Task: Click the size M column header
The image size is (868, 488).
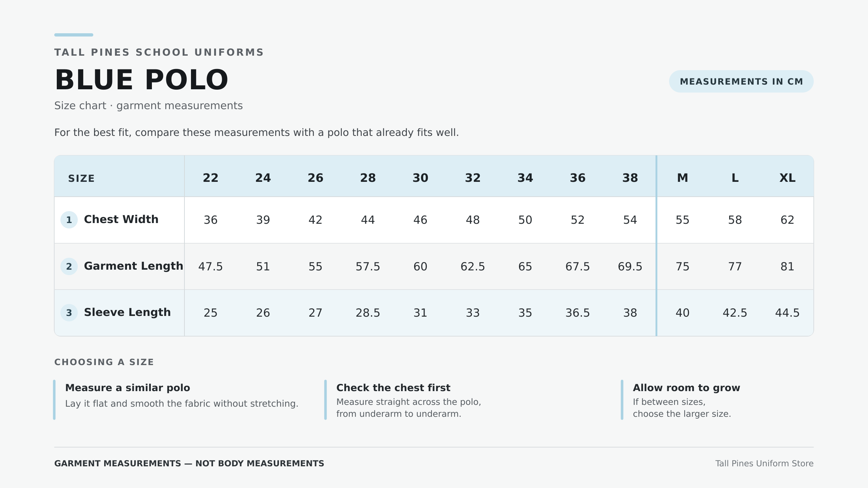Action: (682, 178)
